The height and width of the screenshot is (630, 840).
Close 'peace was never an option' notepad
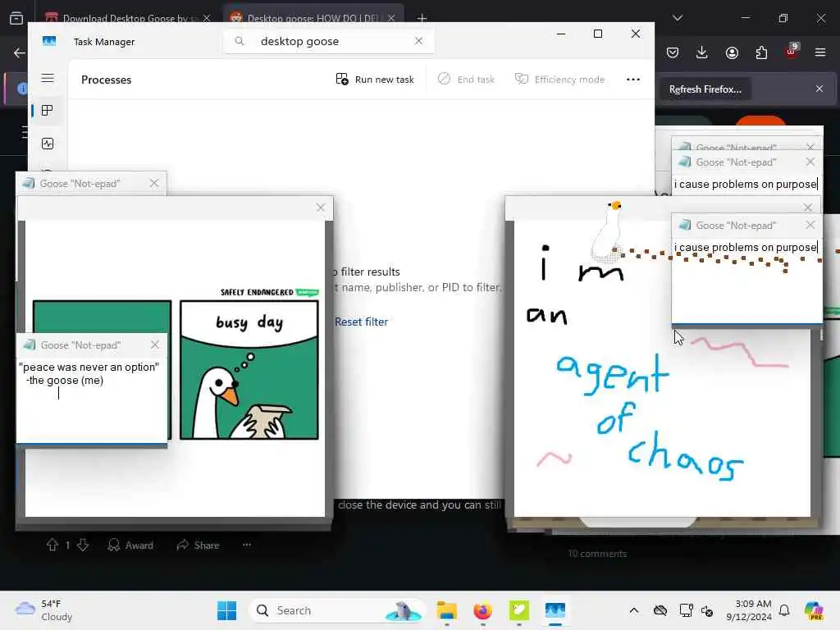(x=155, y=345)
